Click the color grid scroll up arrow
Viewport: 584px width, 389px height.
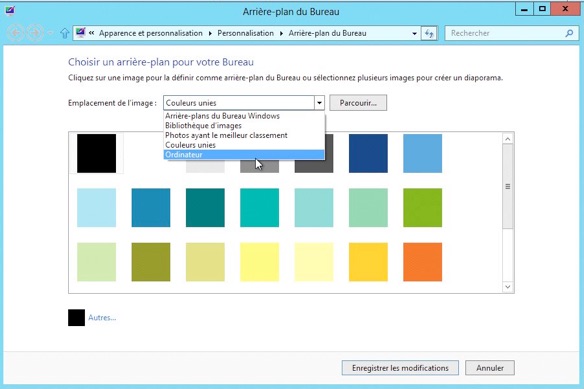click(x=508, y=139)
